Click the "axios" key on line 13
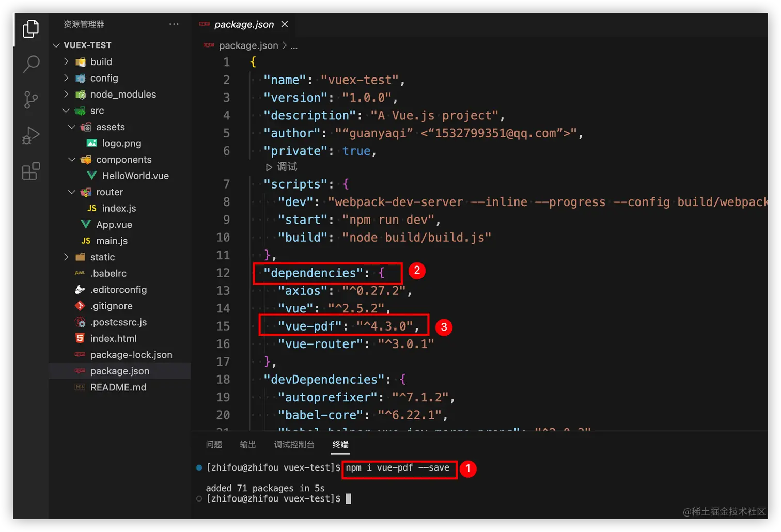 (303, 291)
